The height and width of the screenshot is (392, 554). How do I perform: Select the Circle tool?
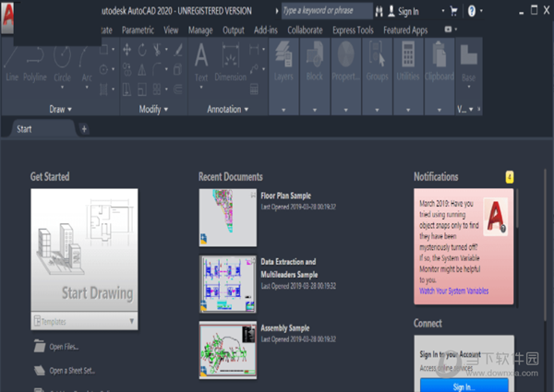pos(62,62)
